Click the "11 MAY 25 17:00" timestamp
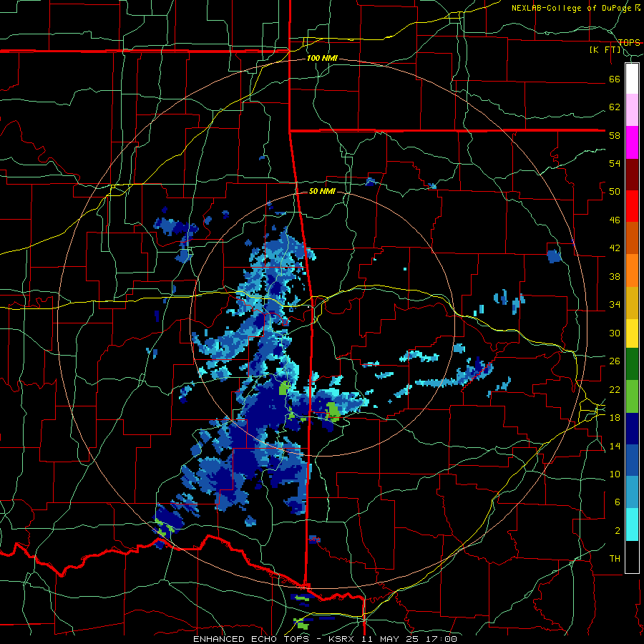Screen dimensions: 644x644 coord(409,639)
